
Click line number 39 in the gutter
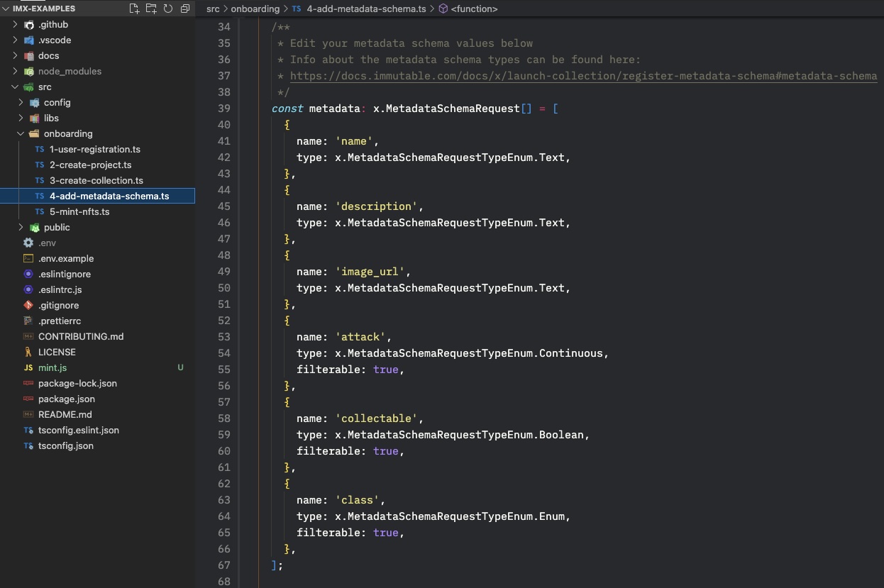point(224,108)
